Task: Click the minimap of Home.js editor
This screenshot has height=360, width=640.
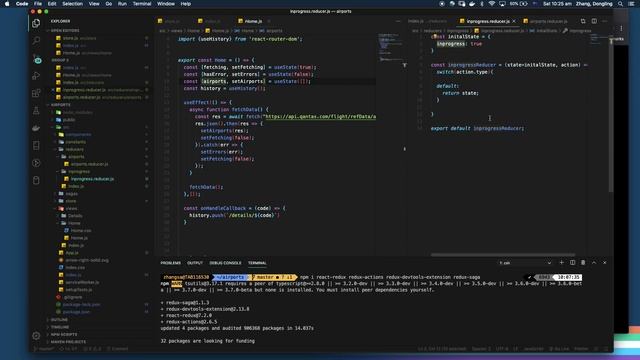Action: [x=390, y=47]
